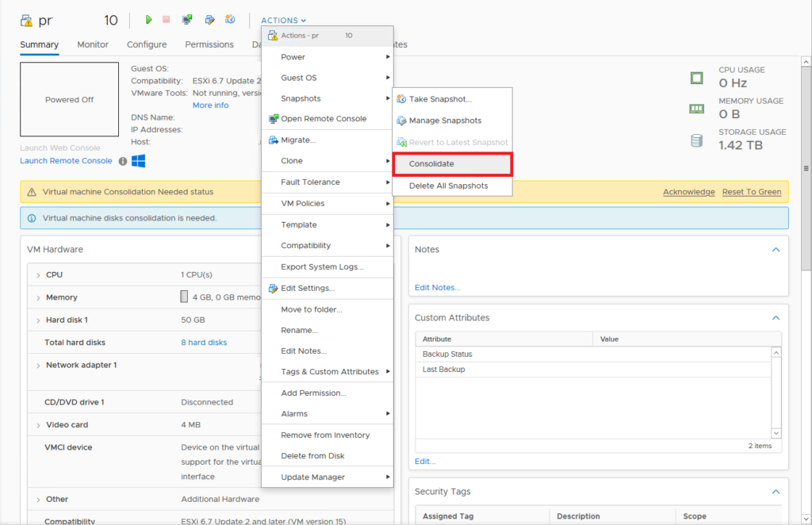The image size is (812, 525).
Task: Click the Edit Settings pencil toolbar icon
Action: [209, 20]
